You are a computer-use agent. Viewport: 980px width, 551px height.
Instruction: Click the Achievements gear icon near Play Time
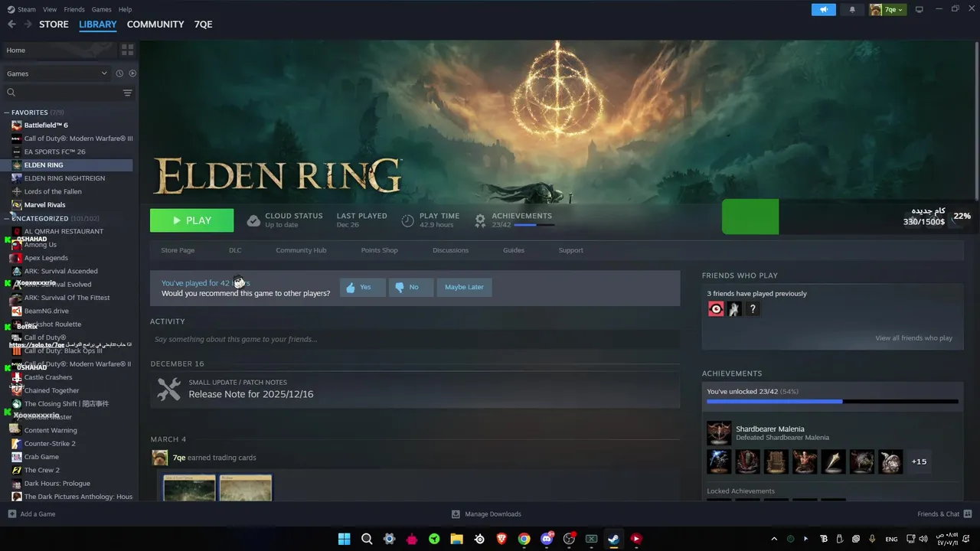(x=480, y=220)
